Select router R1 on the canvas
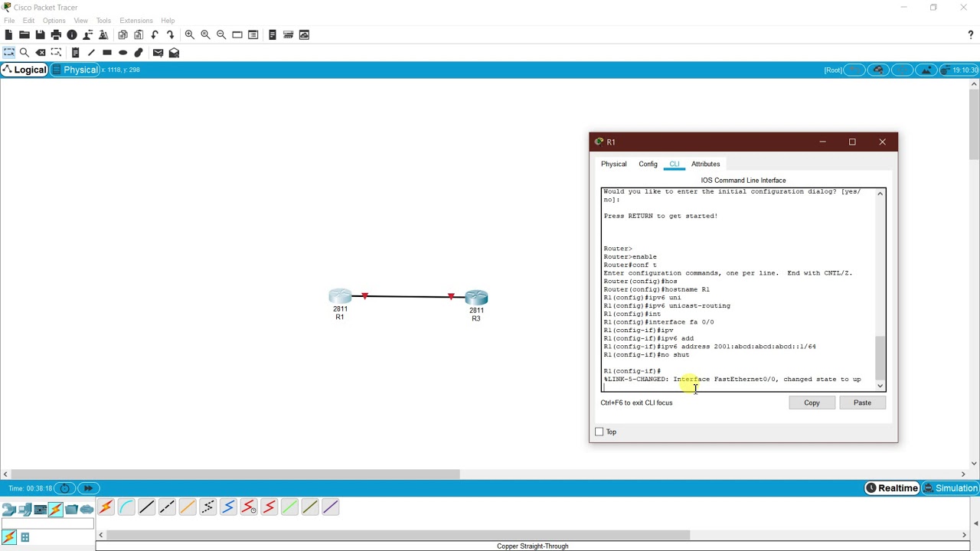 340,297
